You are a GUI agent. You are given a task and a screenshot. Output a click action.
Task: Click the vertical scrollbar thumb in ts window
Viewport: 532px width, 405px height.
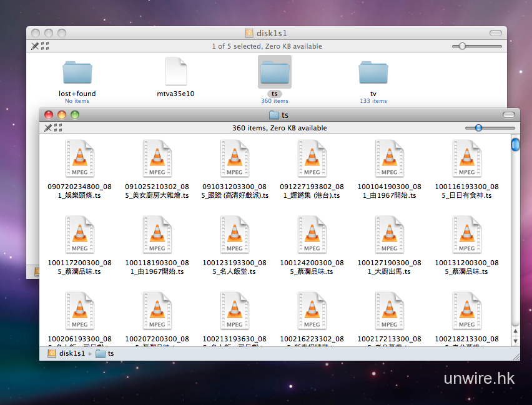515,145
